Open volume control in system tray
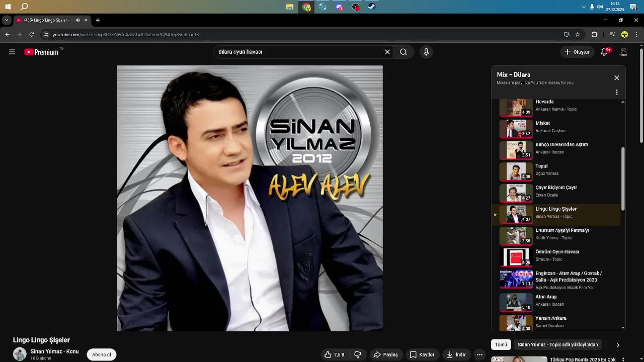Screen dimensions: 644x362 pyautogui.click(x=600, y=7)
